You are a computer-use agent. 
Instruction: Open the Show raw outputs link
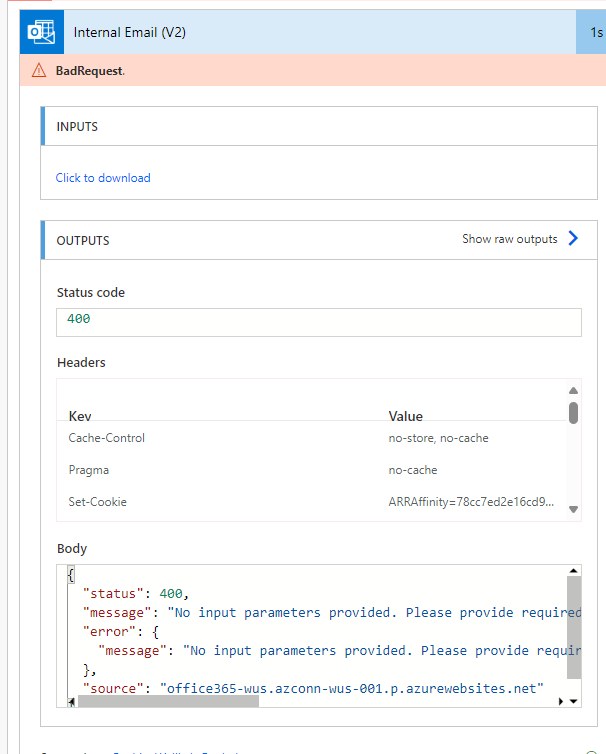click(x=509, y=239)
